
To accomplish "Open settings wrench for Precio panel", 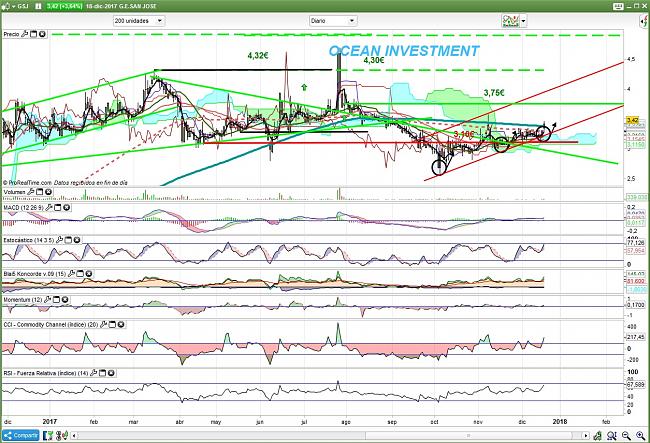I will click(24, 34).
